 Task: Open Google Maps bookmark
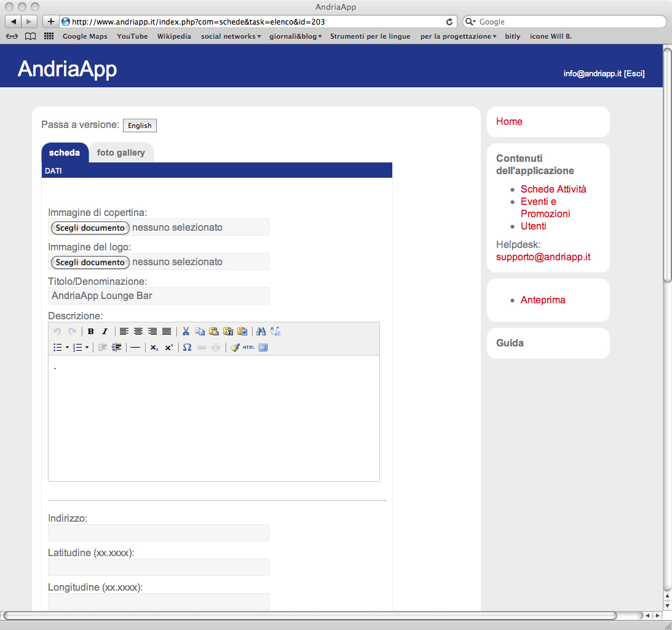point(85,36)
